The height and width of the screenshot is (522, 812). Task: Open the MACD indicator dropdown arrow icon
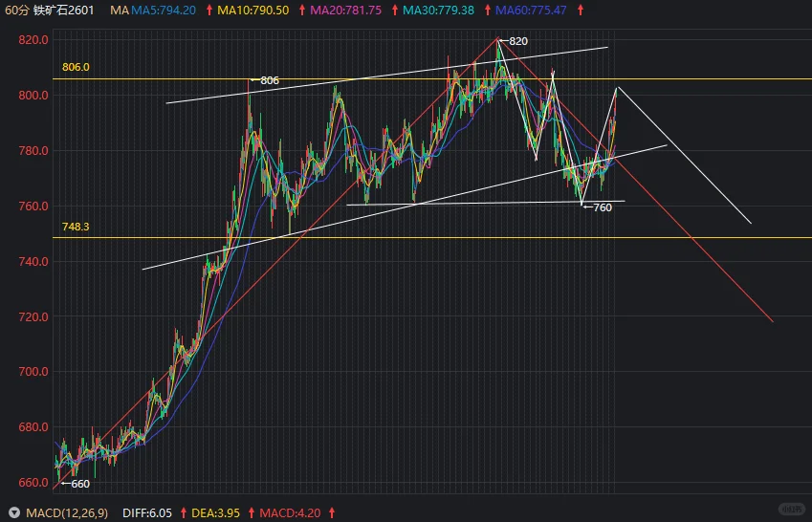point(14,513)
